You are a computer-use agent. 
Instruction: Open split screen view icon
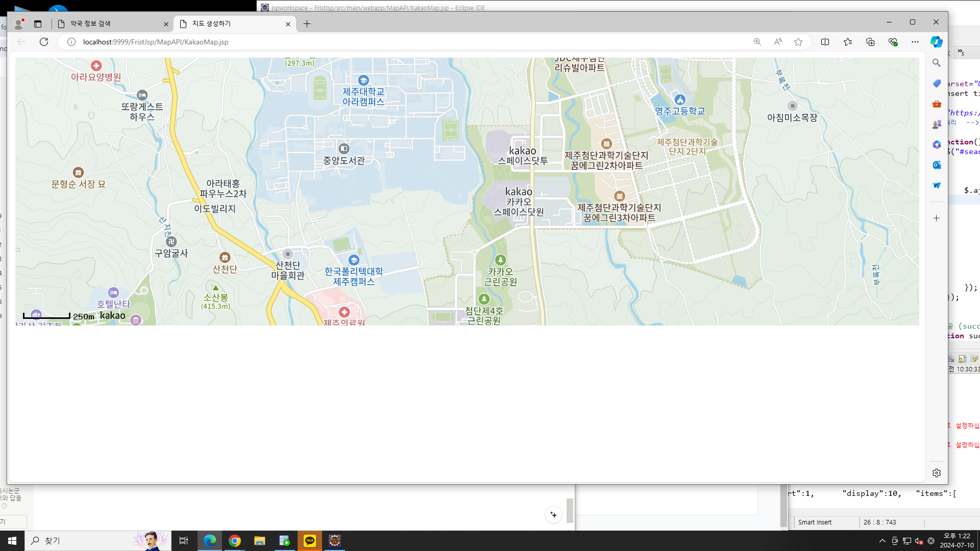click(825, 42)
